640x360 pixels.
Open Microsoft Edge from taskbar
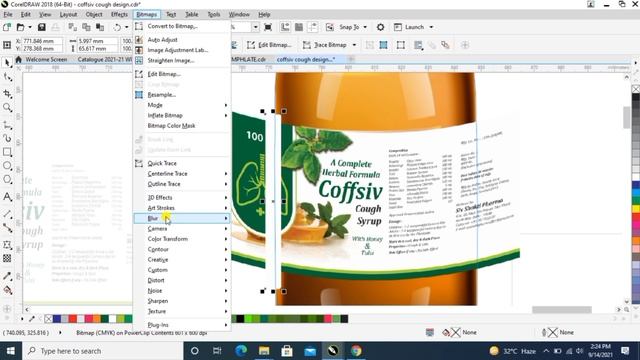coord(241,351)
